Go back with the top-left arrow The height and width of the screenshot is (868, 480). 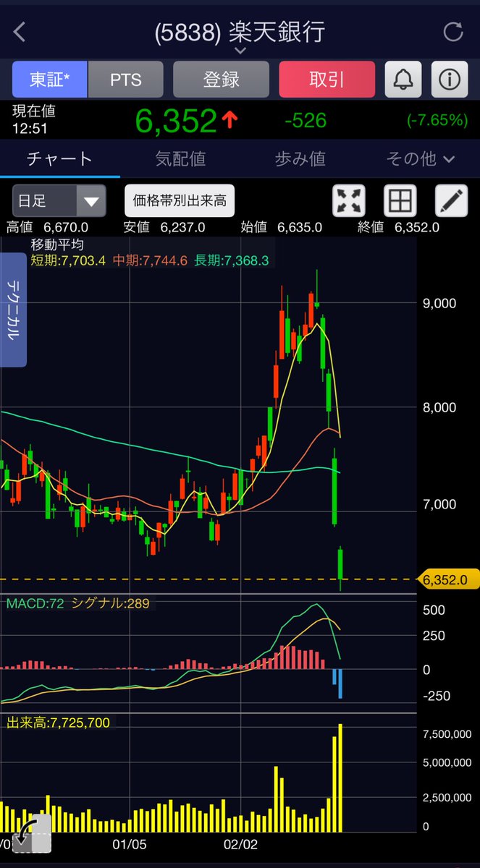coord(20,32)
